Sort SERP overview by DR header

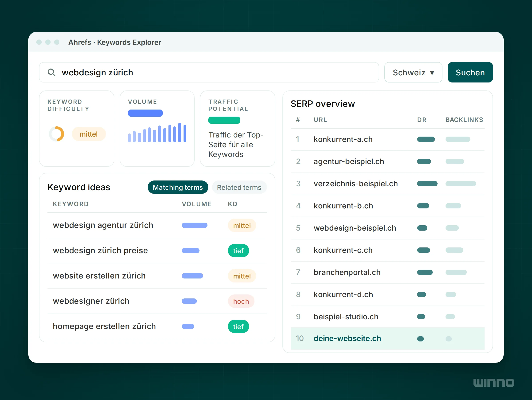point(422,120)
